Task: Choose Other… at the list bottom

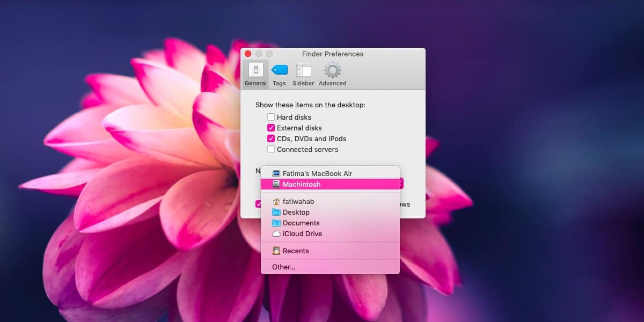Action: (x=330, y=267)
